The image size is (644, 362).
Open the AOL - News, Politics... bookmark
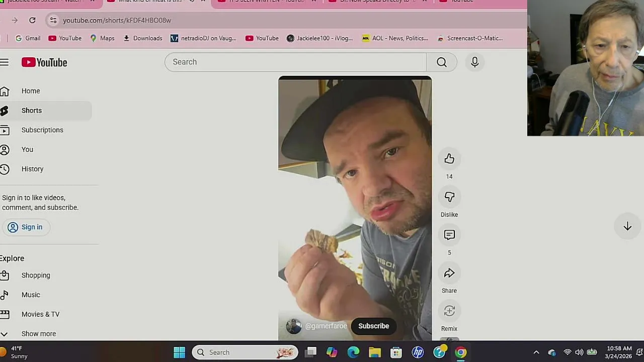pyautogui.click(x=395, y=38)
